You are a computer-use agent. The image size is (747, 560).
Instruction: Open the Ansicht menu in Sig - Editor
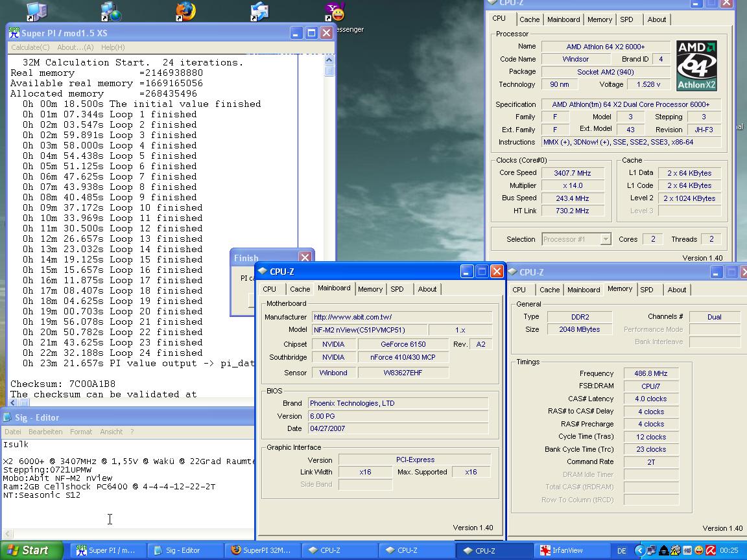click(x=111, y=432)
